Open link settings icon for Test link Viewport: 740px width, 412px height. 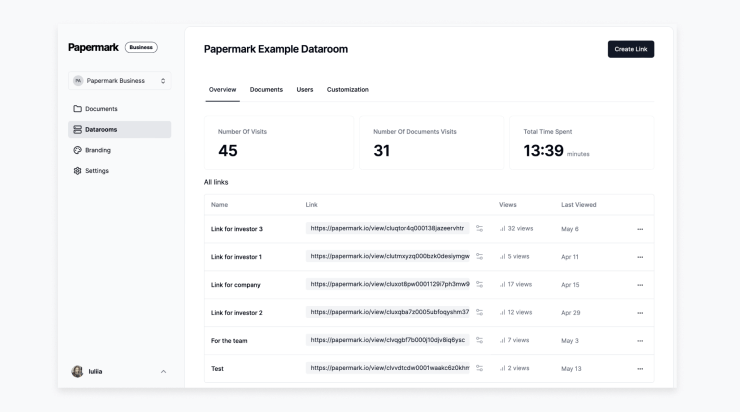point(479,368)
